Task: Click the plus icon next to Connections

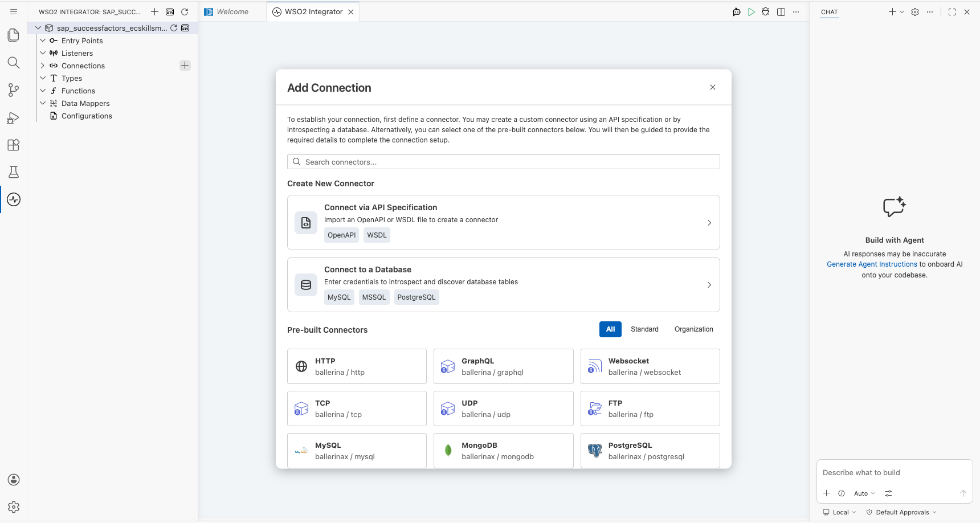Action: point(185,66)
